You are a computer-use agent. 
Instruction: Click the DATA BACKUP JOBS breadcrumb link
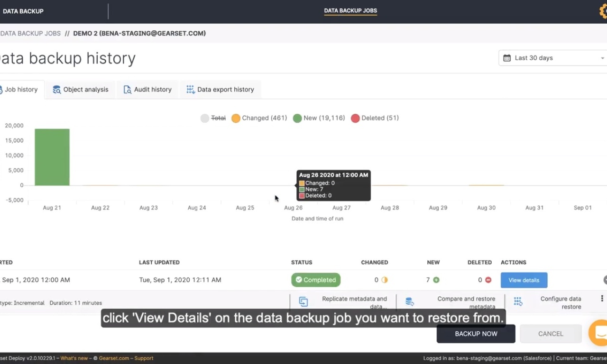(x=30, y=34)
